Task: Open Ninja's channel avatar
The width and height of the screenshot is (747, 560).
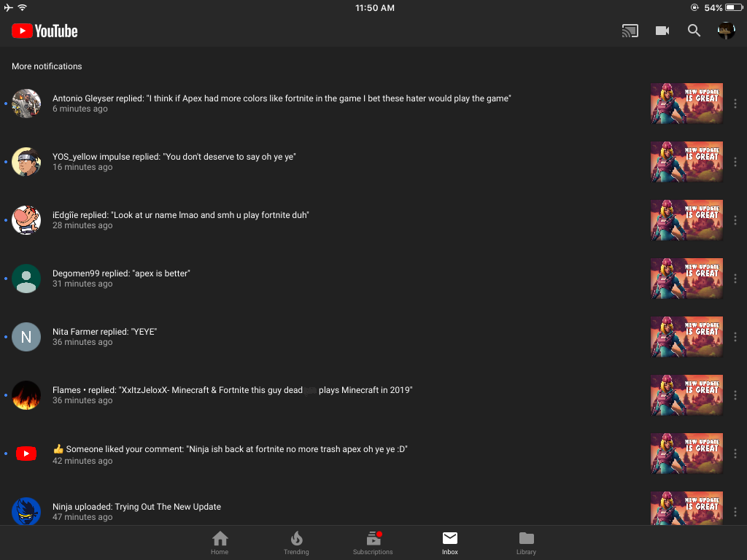Action: click(x=26, y=511)
